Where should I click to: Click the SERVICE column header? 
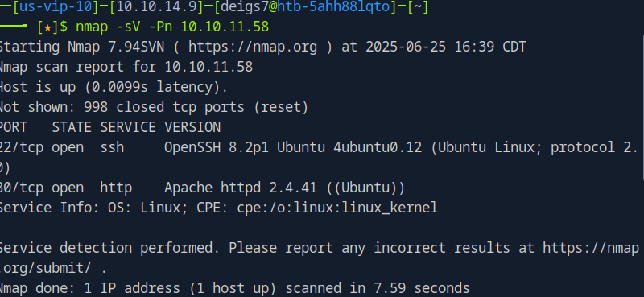pyautogui.click(x=128, y=127)
